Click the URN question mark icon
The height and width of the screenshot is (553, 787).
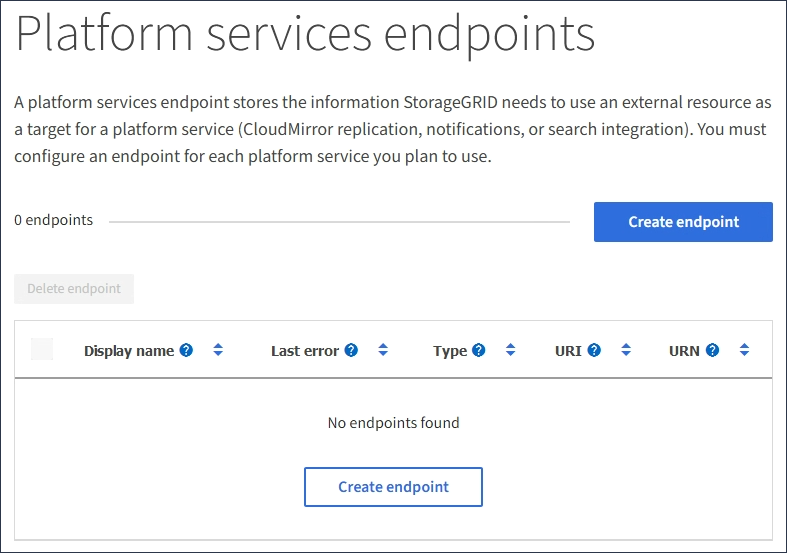(712, 351)
